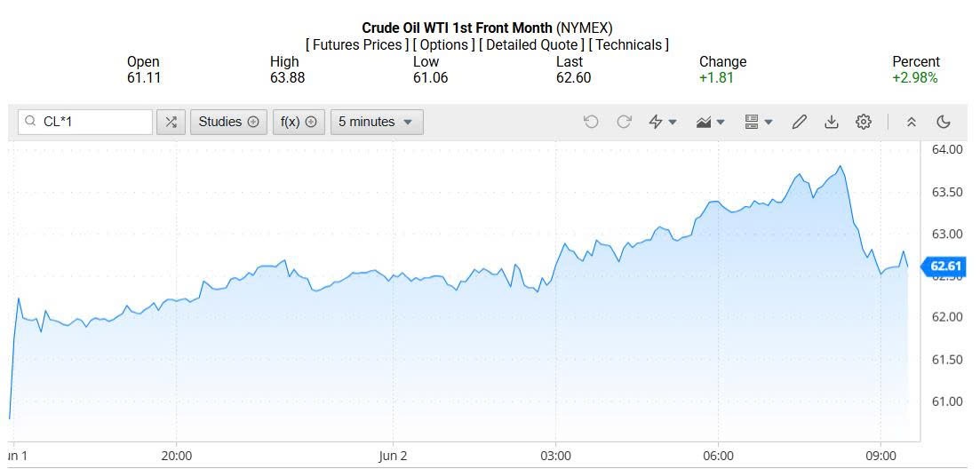Open the chart type dropdown
This screenshot has width=980, height=469.
click(711, 122)
